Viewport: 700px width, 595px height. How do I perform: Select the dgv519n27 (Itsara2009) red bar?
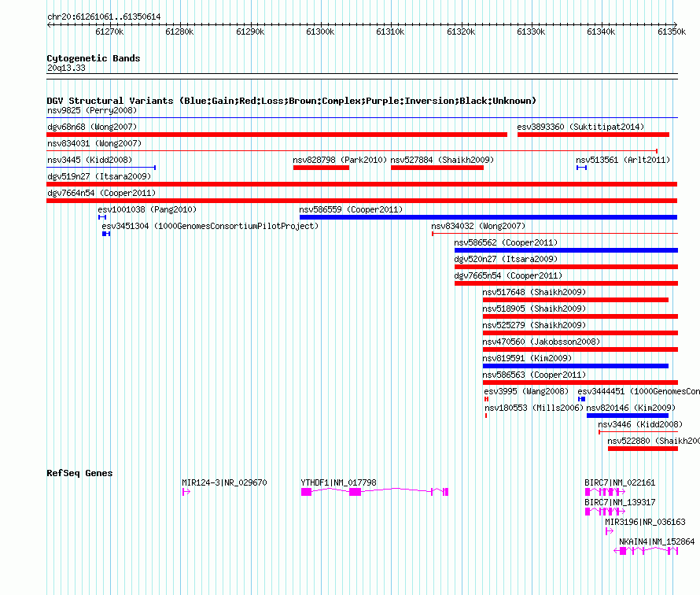pyautogui.click(x=362, y=184)
